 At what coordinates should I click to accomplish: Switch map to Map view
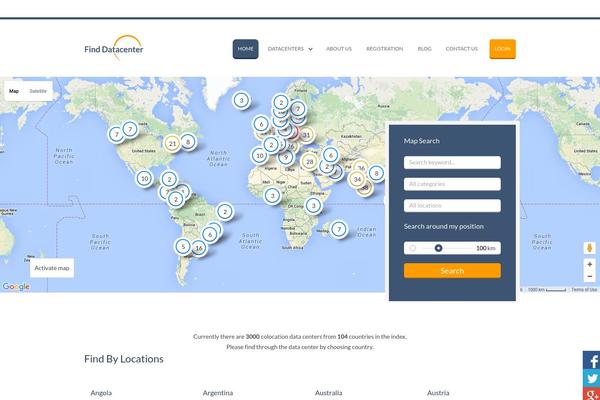tap(14, 91)
